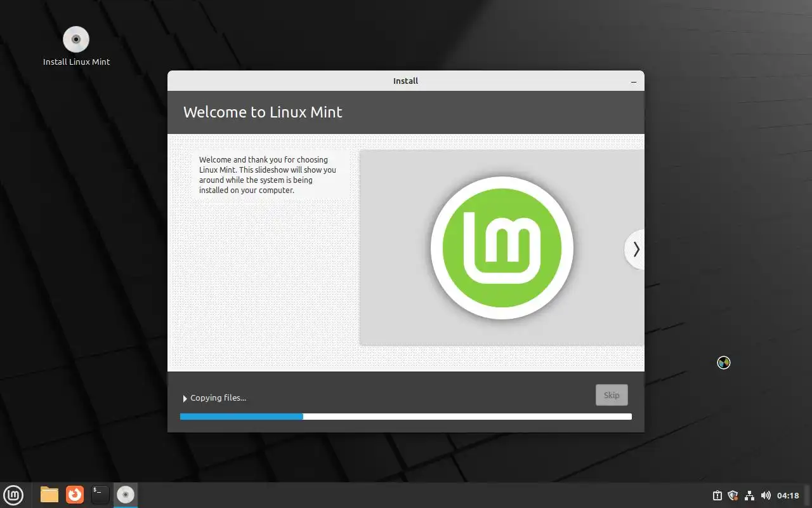This screenshot has height=508, width=812.
Task: Open the network connection tray icon
Action: click(x=749, y=495)
